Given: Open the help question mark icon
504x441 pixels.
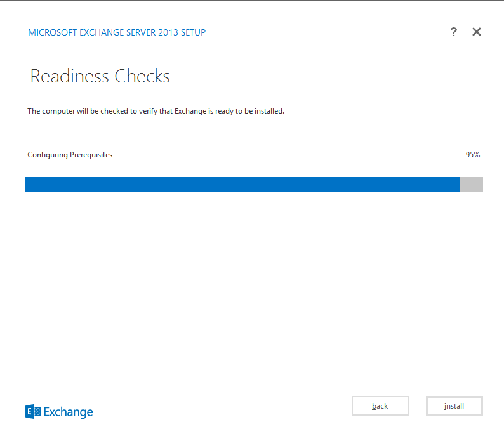Looking at the screenshot, I should 453,32.
